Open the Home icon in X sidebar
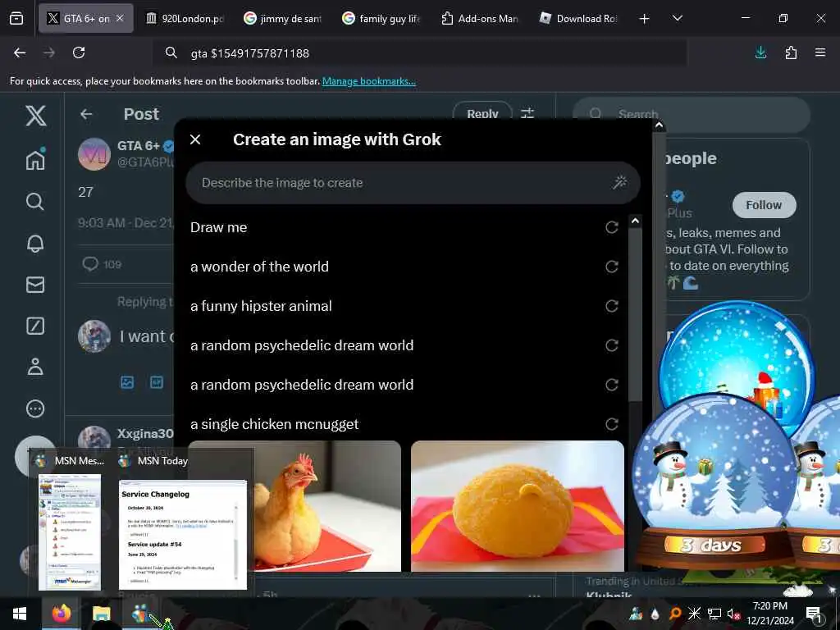 [35, 159]
